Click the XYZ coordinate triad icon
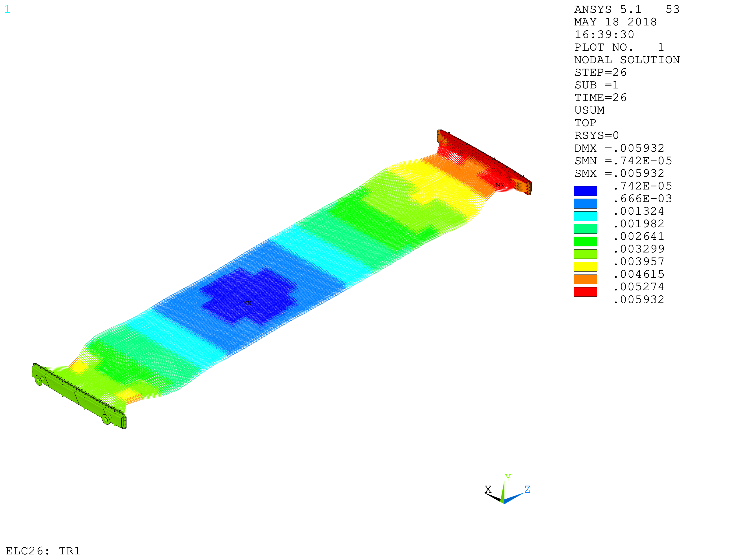The width and height of the screenshot is (747, 560). pyautogui.click(x=507, y=489)
